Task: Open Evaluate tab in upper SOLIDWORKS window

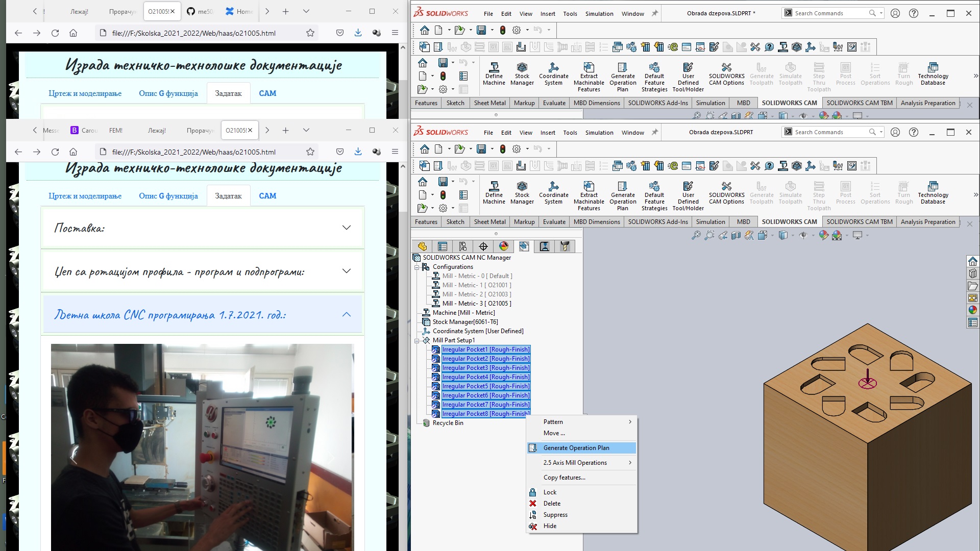Action: pos(554,103)
